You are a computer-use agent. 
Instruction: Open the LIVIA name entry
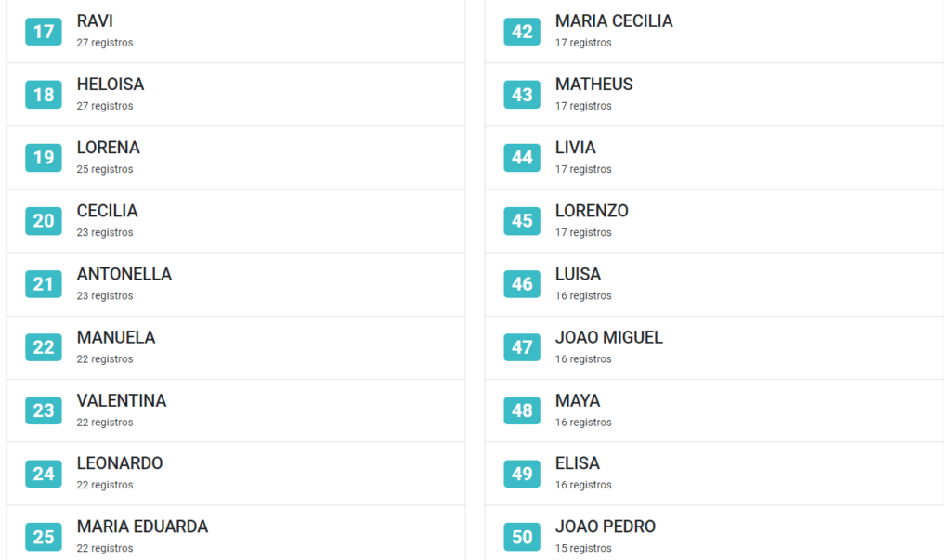(x=714, y=158)
